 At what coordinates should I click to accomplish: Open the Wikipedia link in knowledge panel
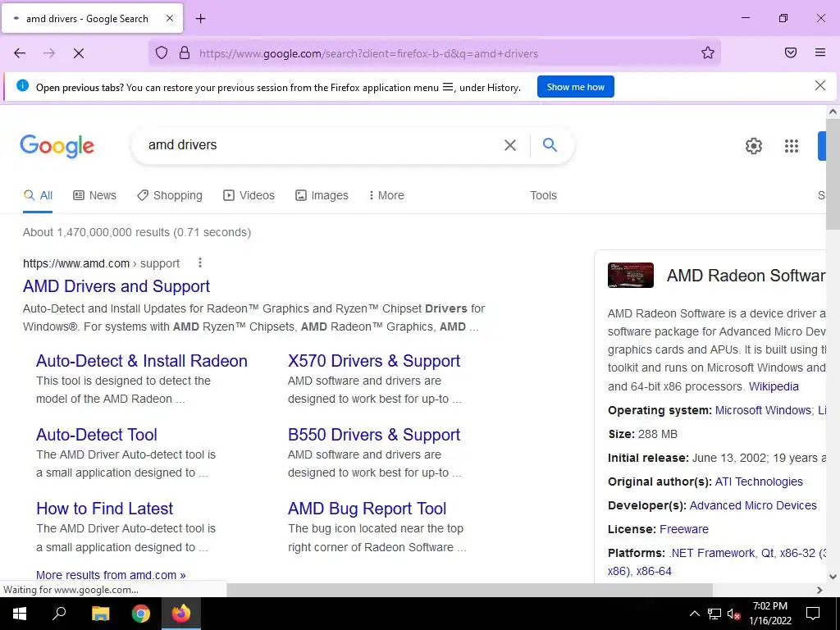tap(774, 386)
